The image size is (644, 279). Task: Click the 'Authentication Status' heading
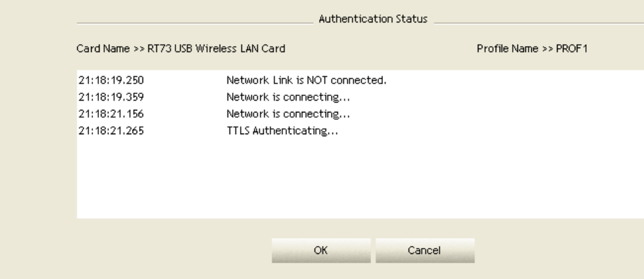coord(374,20)
